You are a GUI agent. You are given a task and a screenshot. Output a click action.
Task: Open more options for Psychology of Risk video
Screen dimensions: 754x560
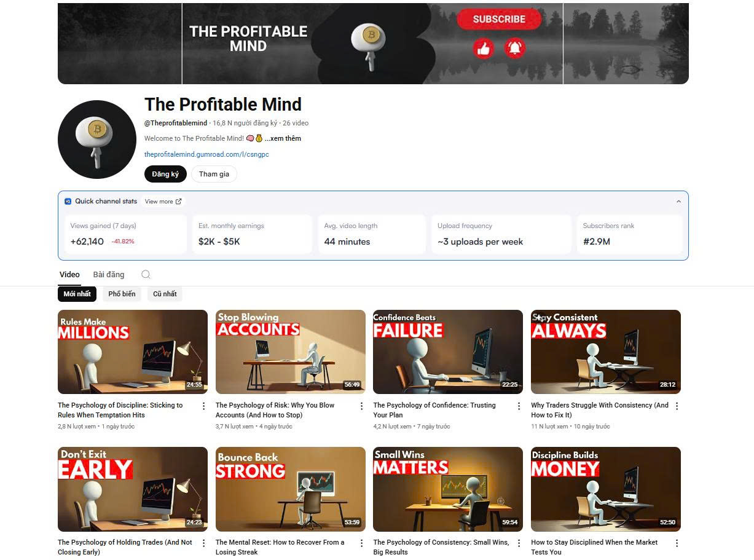361,406
